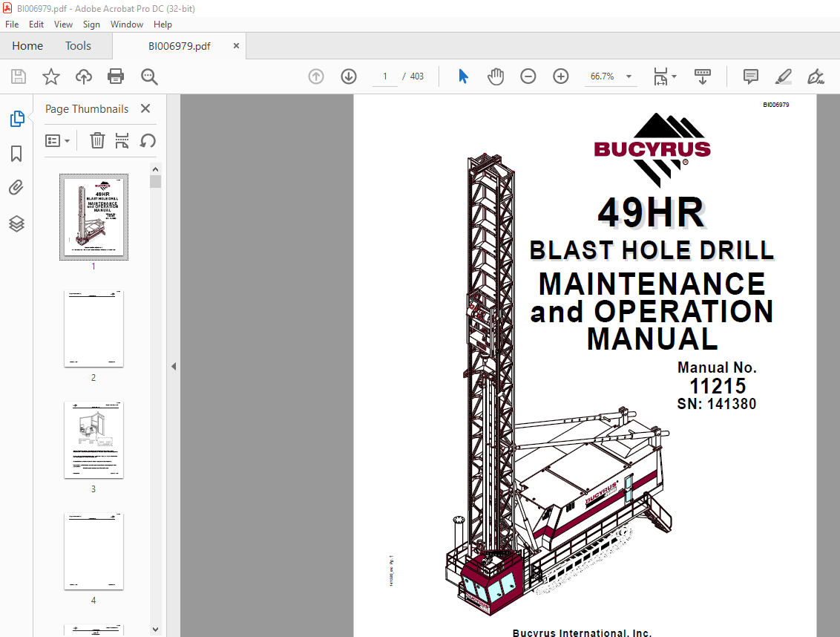Go to previous page arrow
Screen dimensions: 840x637
pyautogui.click(x=316, y=76)
